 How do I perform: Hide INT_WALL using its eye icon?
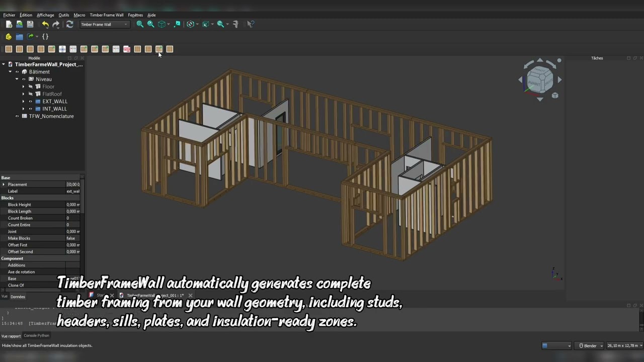pyautogui.click(x=30, y=109)
